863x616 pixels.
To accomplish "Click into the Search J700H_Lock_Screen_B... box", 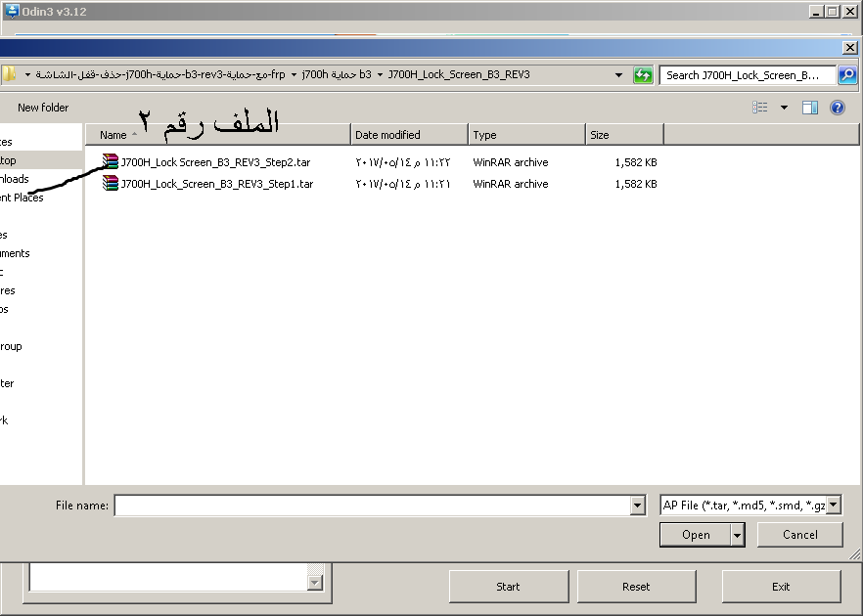I will [748, 74].
